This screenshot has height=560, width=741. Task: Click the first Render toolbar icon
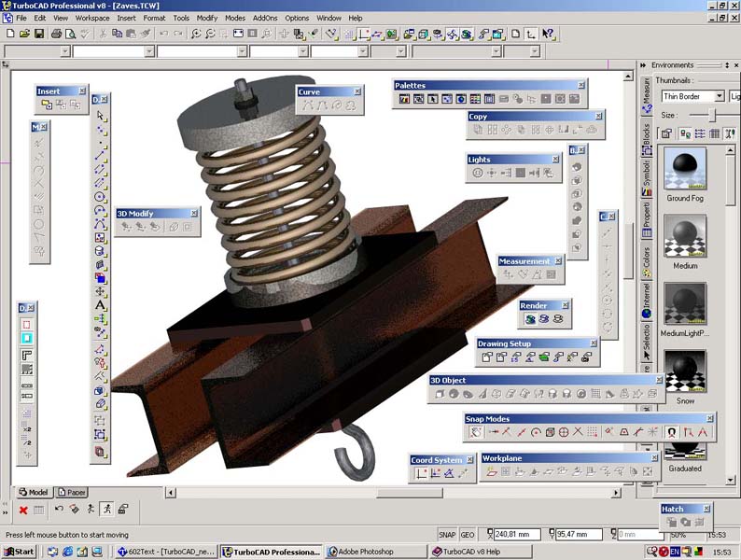point(530,319)
